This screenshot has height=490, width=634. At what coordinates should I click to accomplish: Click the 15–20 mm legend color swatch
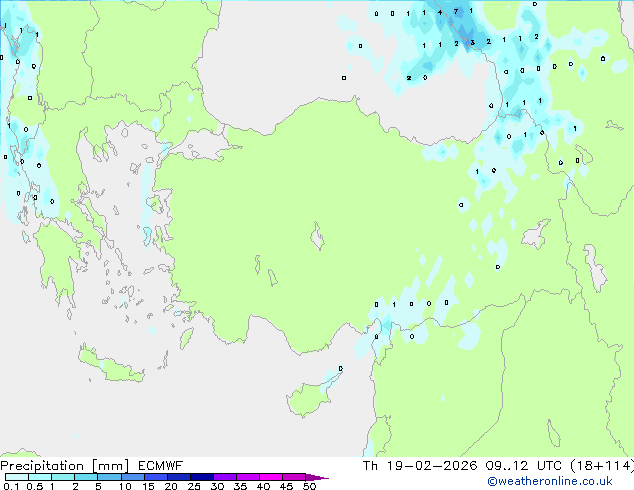pyautogui.click(x=155, y=477)
